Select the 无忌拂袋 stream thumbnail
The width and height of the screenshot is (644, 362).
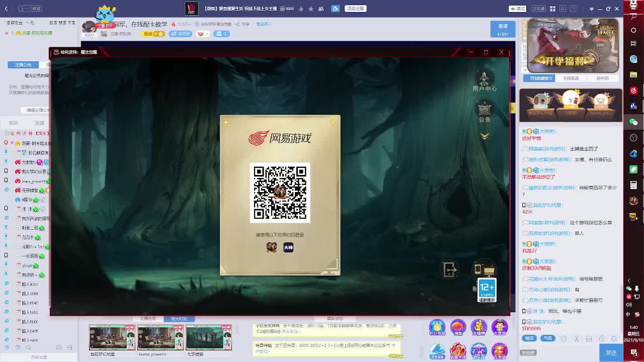[x=209, y=337]
